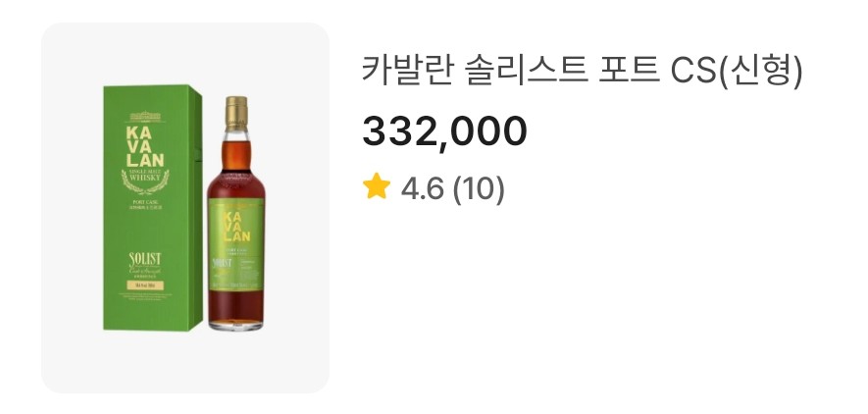The width and height of the screenshot is (868, 414).
Task: Click the beige label strip on the box
Action: click(x=144, y=286)
